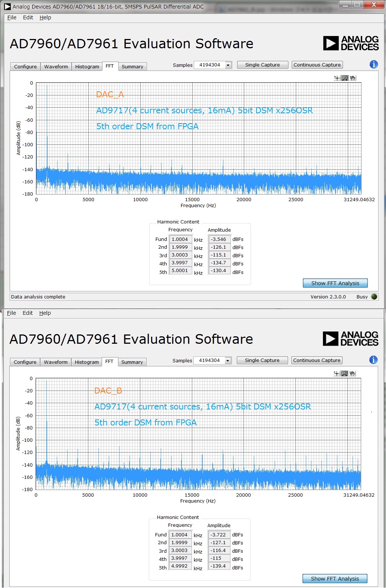Click 5th harmonic amplitude -139.4 field
This screenshot has width=386, height=588.
click(219, 566)
